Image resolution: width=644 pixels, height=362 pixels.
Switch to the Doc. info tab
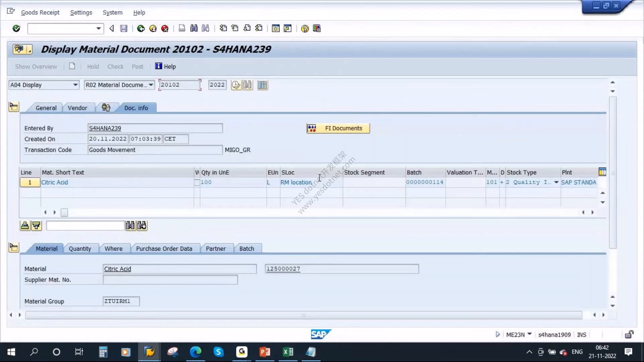point(136,108)
